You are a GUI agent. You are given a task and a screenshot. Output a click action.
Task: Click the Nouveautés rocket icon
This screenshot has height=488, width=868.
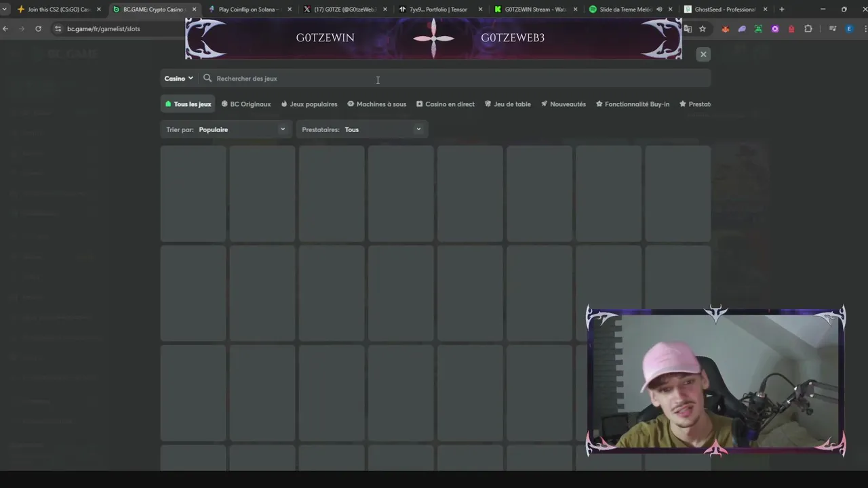click(x=544, y=104)
